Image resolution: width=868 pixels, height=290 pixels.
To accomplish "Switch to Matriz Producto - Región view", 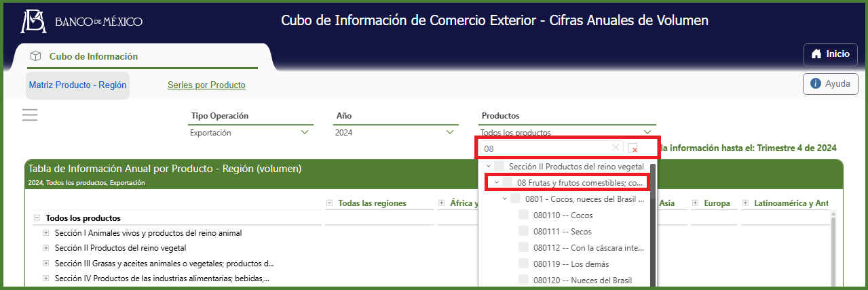I will [77, 85].
